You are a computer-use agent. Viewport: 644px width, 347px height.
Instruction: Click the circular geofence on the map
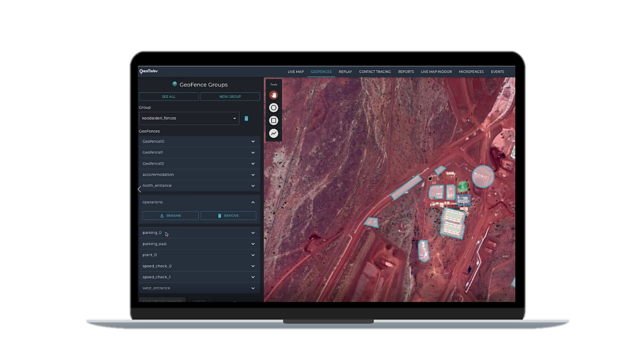(483, 177)
